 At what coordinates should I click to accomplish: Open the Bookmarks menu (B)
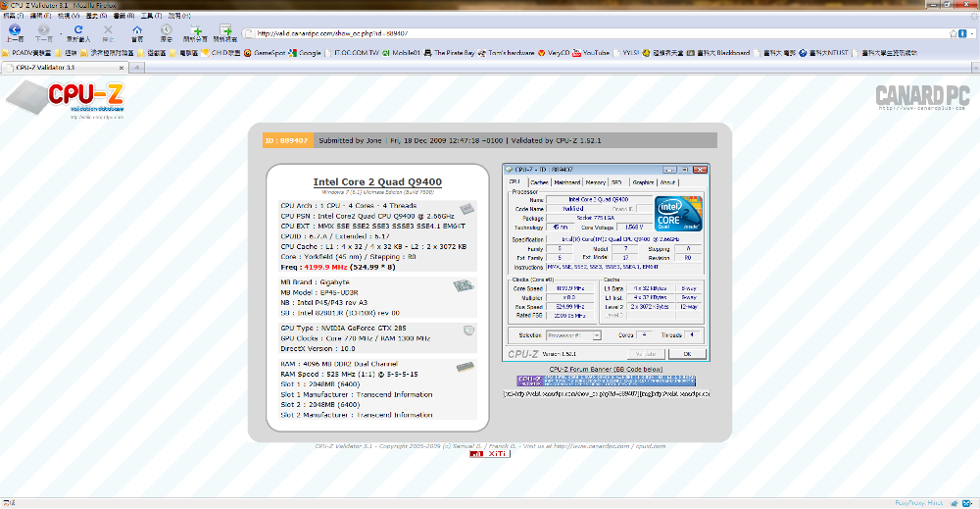[123, 16]
